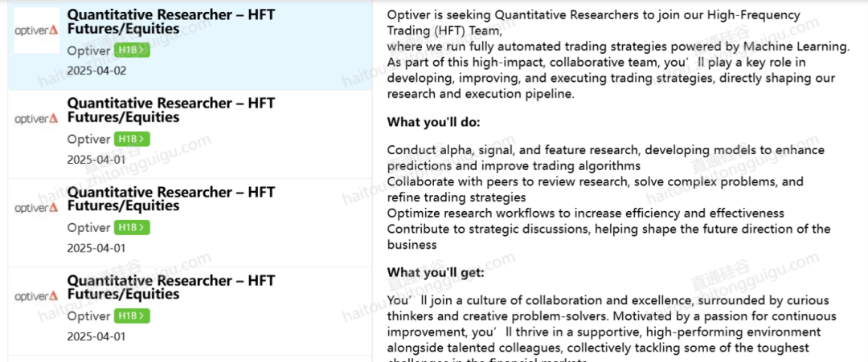Select the second Quantitative Researcher listing title
This screenshot has width=868, height=362.
click(x=170, y=110)
